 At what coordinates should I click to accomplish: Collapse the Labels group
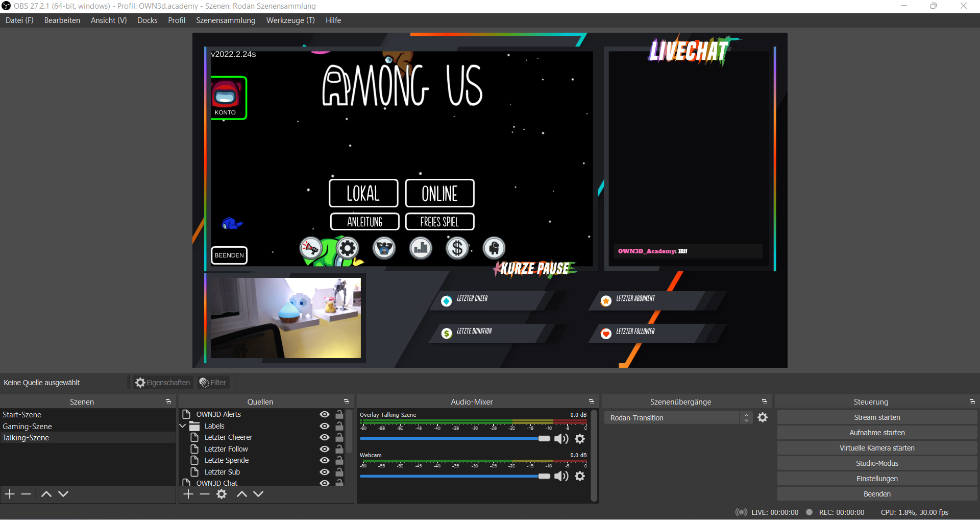(183, 426)
